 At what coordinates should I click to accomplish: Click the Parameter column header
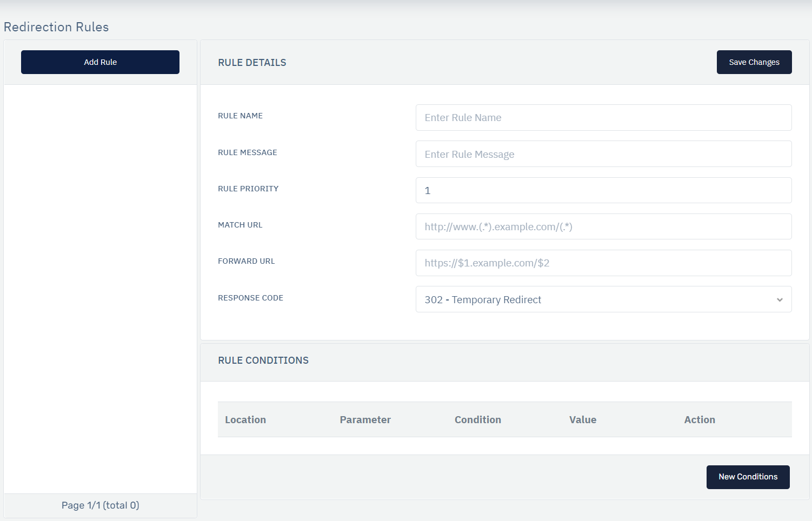tap(365, 420)
